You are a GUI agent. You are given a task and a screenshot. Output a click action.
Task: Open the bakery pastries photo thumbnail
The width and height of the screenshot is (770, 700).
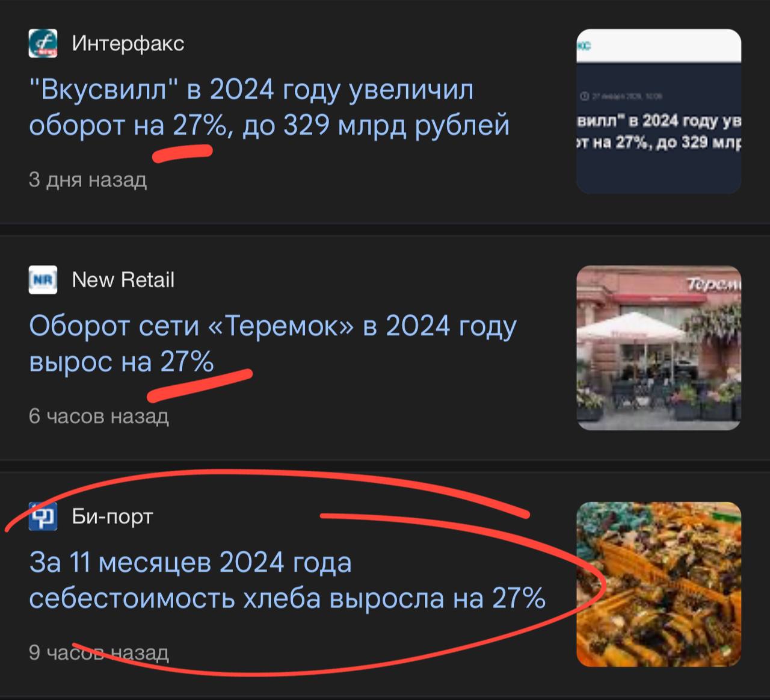(x=659, y=584)
